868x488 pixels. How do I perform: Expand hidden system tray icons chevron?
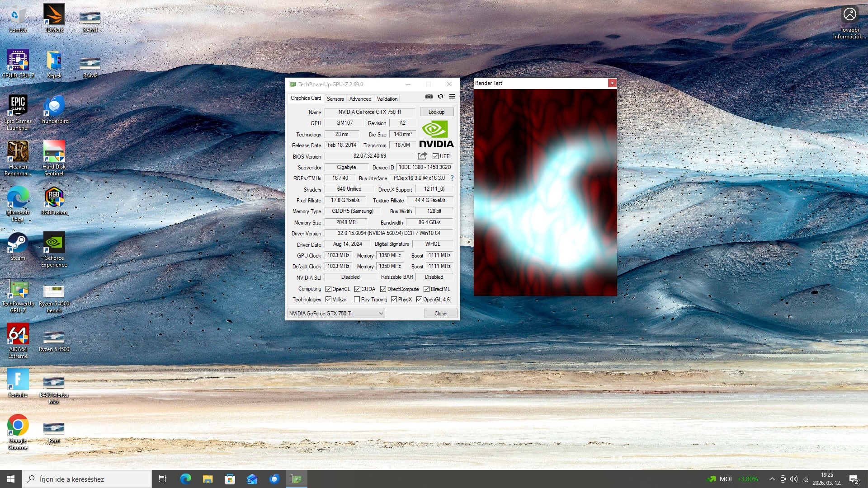[x=772, y=479]
